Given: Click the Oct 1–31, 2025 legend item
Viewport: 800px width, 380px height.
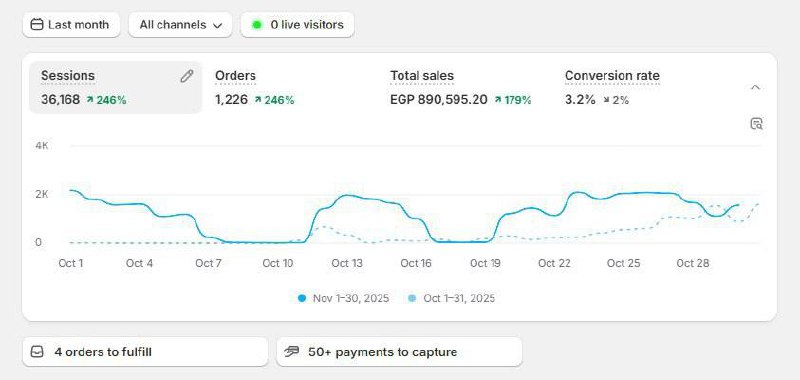Looking at the screenshot, I should [452, 298].
